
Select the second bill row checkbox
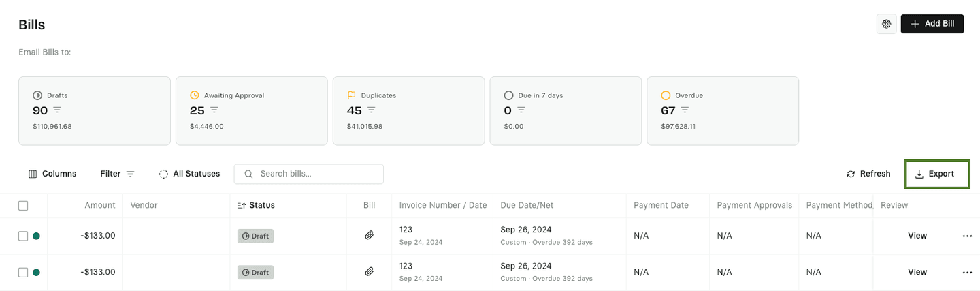click(23, 272)
